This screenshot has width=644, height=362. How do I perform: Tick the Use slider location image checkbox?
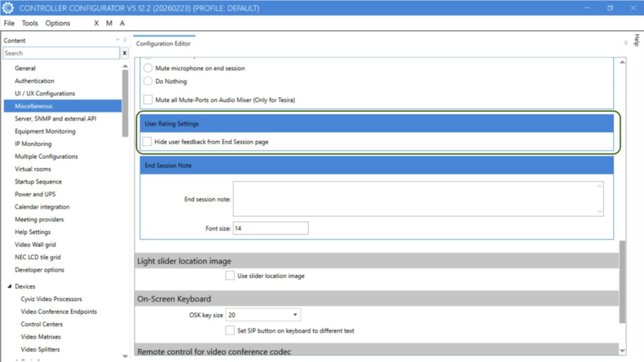click(x=230, y=276)
